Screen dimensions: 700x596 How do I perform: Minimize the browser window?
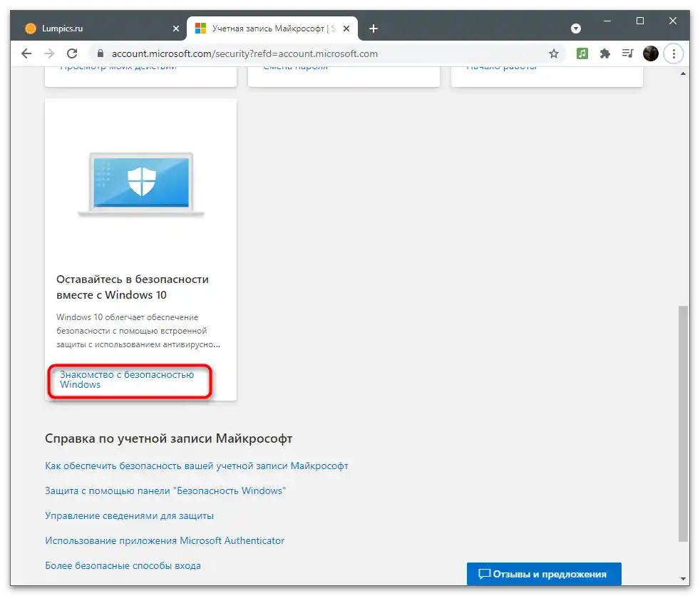coord(607,21)
